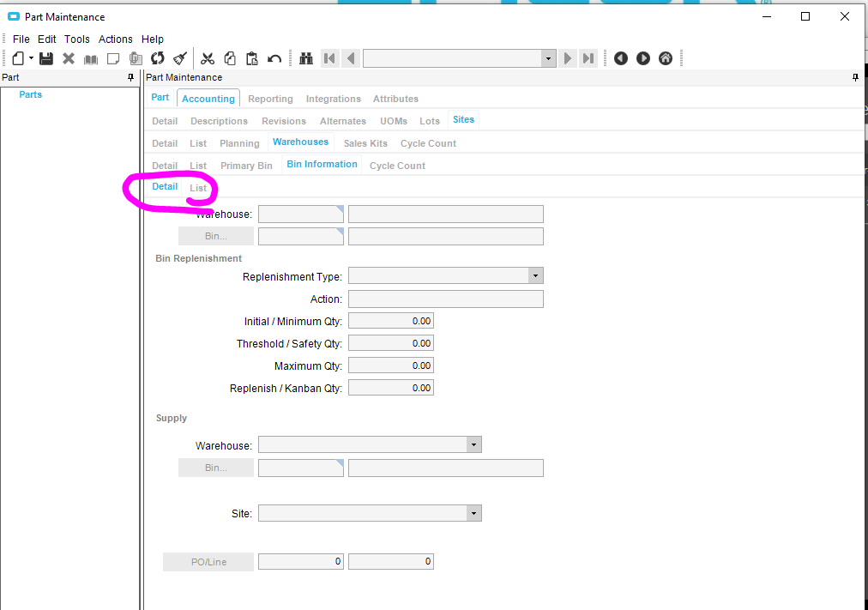Select the Bin Information tab
868x610 pixels.
point(322,164)
